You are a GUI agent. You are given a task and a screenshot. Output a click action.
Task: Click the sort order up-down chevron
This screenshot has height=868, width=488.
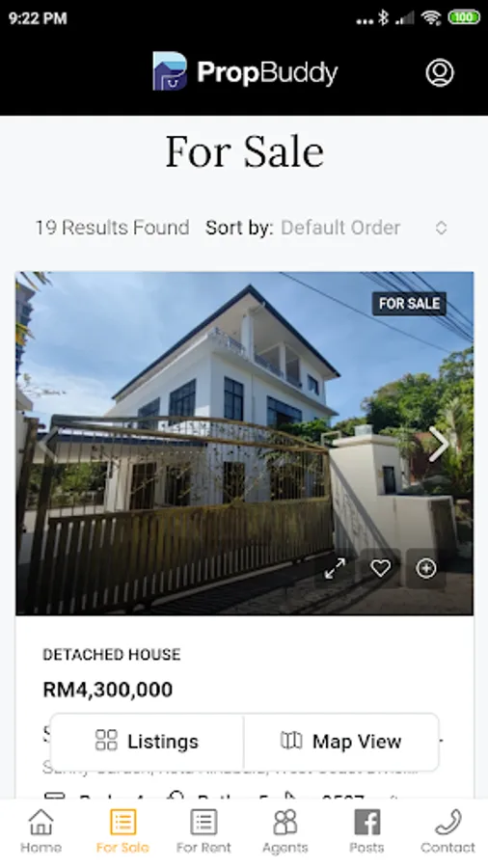[441, 228]
